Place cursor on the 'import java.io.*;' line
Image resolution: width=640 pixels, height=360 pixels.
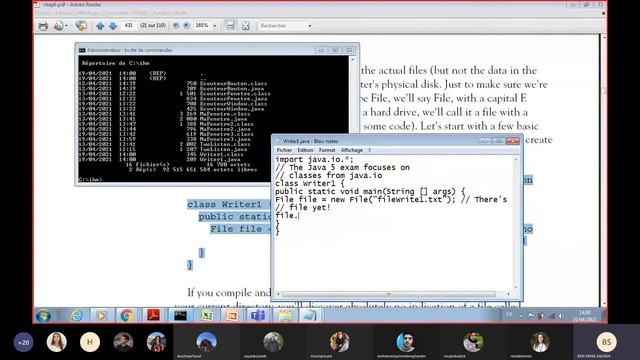(314, 160)
